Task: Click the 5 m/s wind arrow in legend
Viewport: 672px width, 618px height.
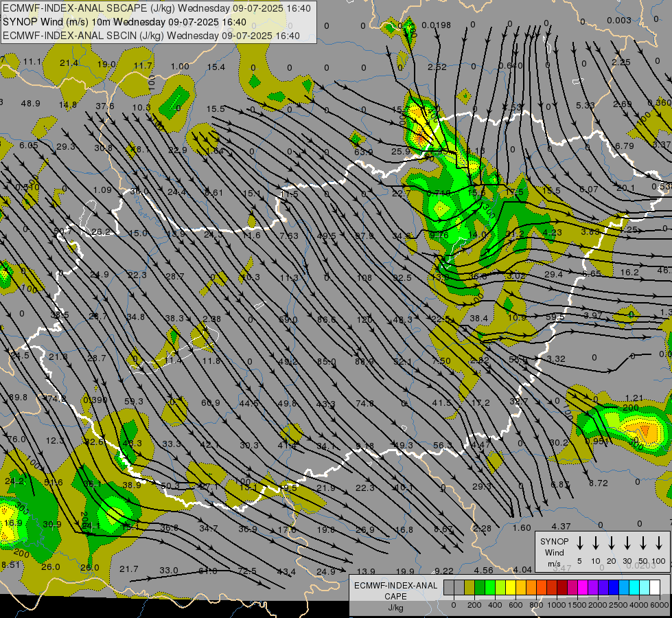Action: click(x=579, y=543)
